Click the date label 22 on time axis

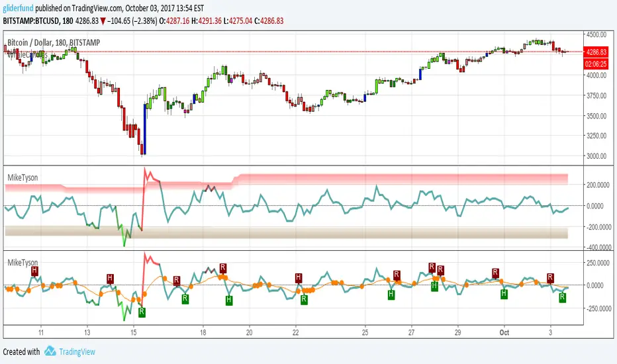(x=295, y=332)
